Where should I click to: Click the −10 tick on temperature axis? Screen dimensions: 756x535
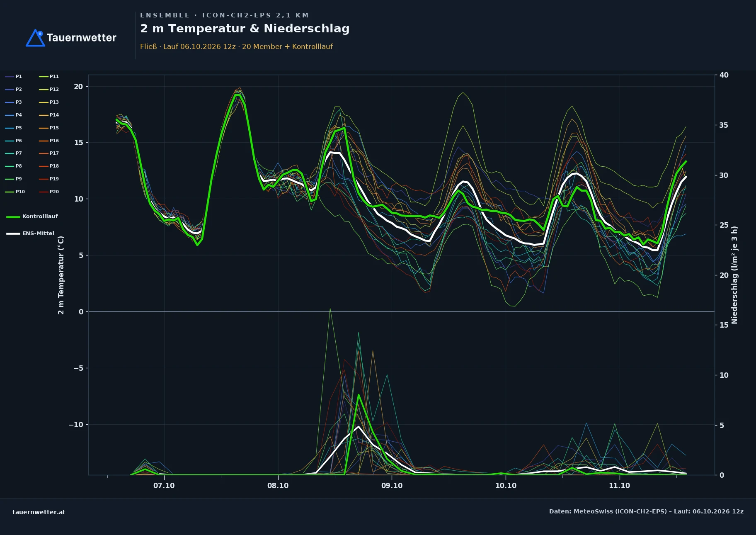point(76,425)
